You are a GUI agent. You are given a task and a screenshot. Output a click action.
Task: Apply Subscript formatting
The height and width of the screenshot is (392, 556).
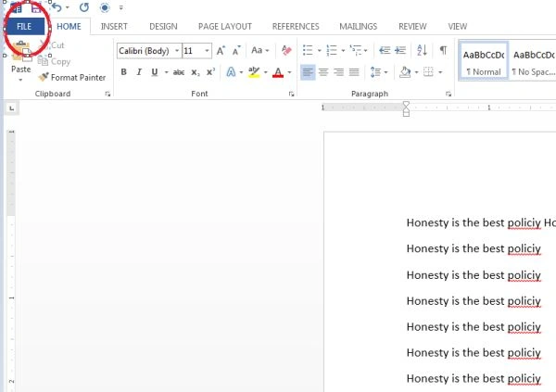pyautogui.click(x=196, y=72)
